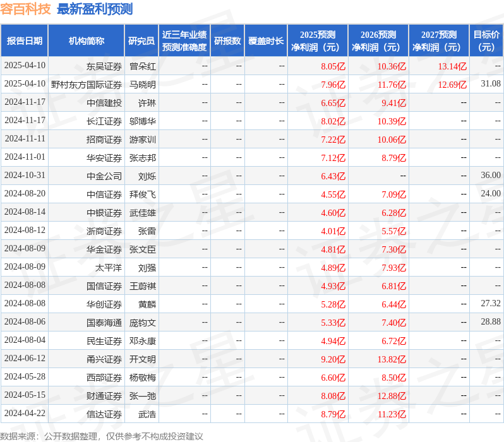Click the 13.82亿 2026 forecast value
This screenshot has height=442, width=504.
[x=392, y=359]
